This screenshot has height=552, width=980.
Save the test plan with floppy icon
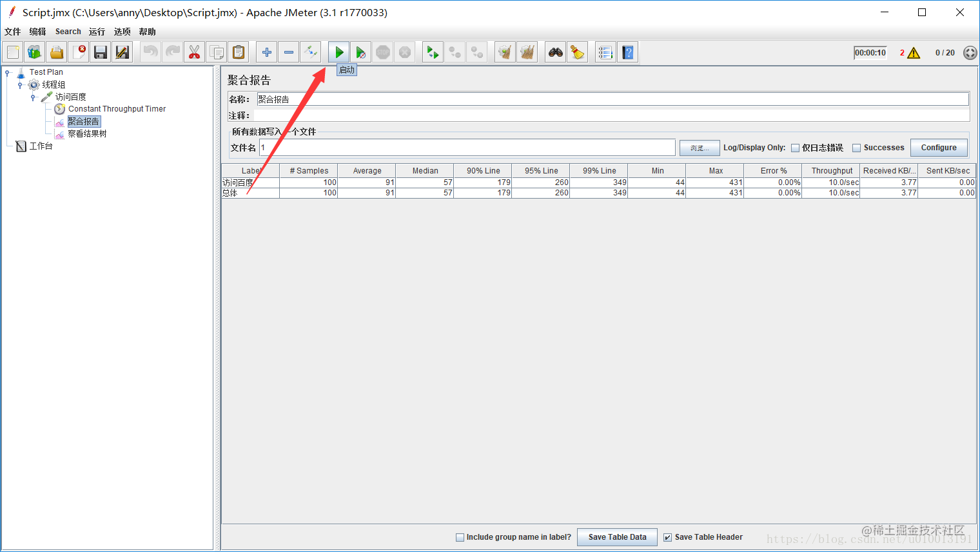(101, 52)
